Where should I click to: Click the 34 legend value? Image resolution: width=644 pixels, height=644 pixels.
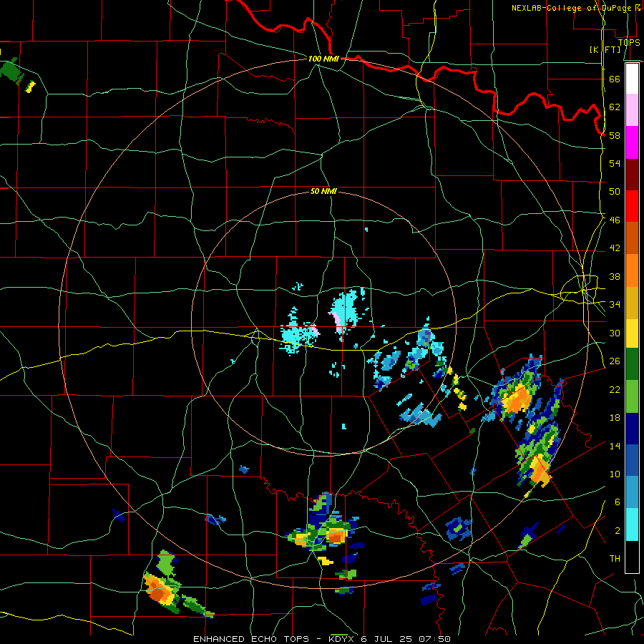pyautogui.click(x=615, y=305)
